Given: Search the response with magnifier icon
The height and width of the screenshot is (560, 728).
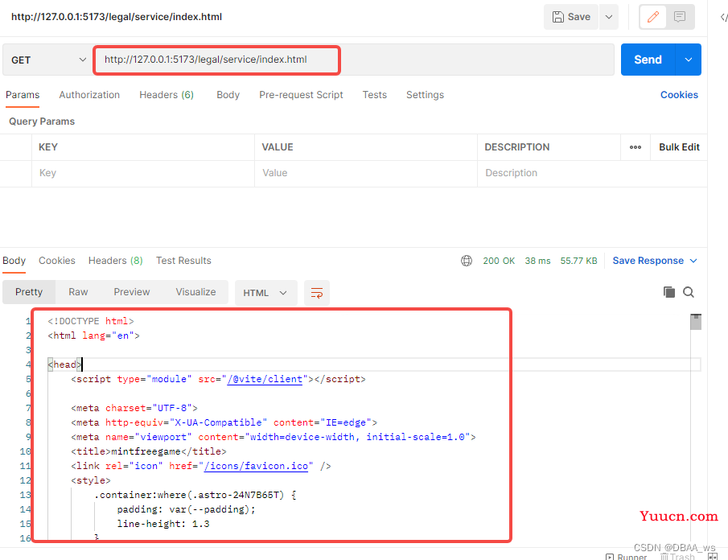Looking at the screenshot, I should tap(689, 292).
